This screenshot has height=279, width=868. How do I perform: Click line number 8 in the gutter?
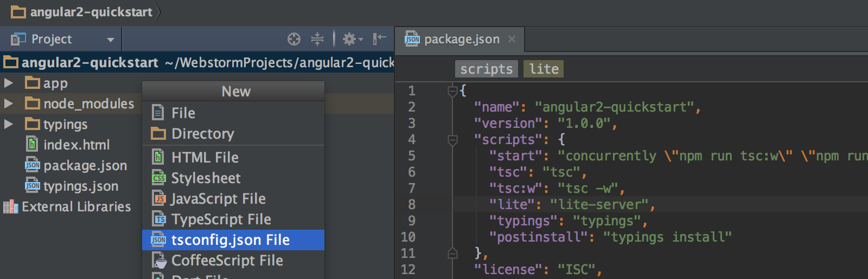point(412,205)
